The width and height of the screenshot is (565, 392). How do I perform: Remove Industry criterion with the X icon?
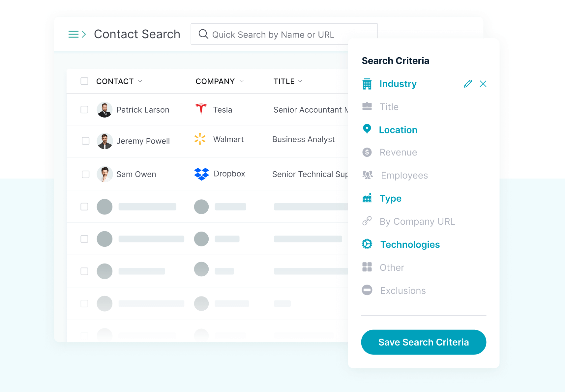483,84
